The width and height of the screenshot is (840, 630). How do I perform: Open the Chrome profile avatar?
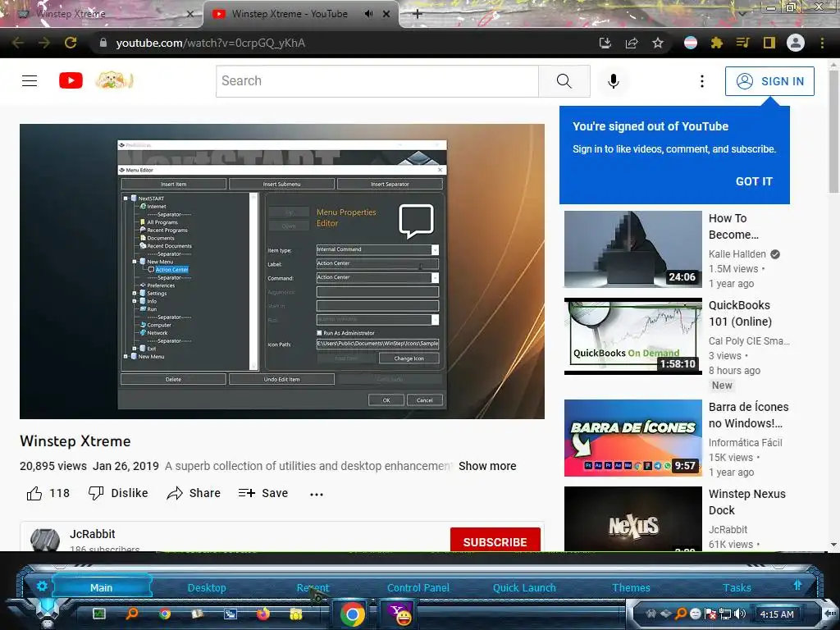796,43
